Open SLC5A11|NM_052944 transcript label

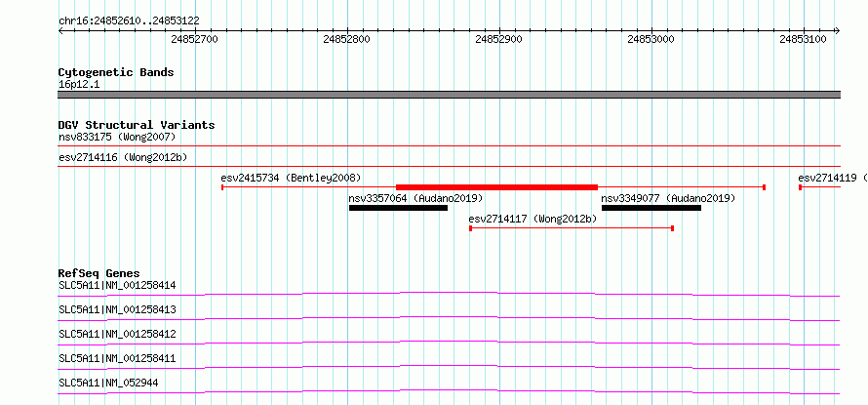108,383
